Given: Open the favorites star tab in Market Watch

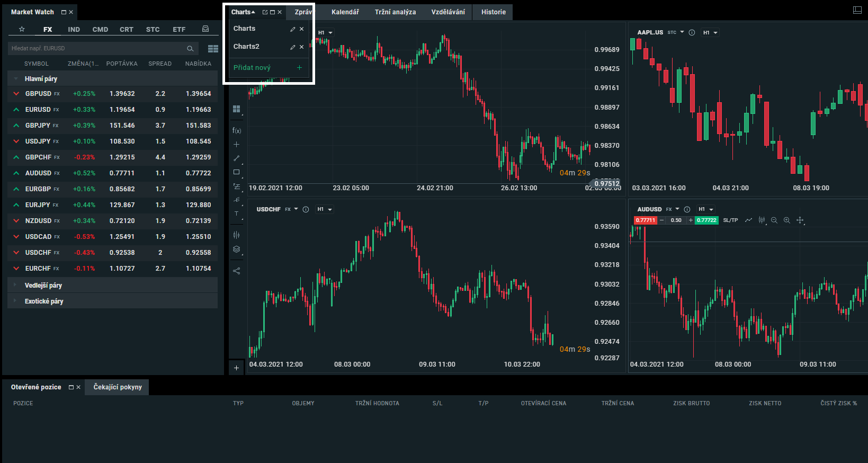Looking at the screenshot, I should point(22,29).
